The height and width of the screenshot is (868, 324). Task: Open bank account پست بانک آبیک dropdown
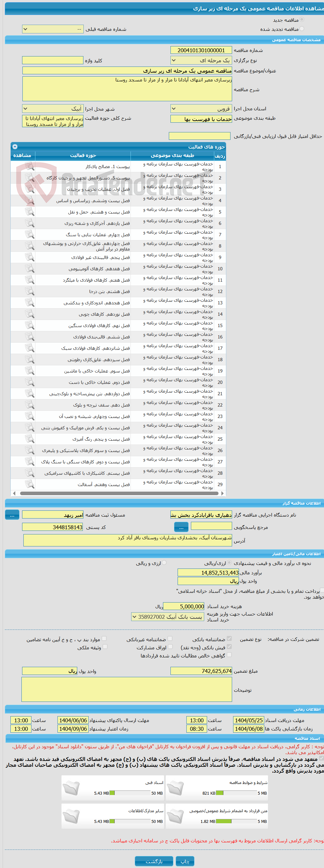pyautogui.click(x=168, y=617)
